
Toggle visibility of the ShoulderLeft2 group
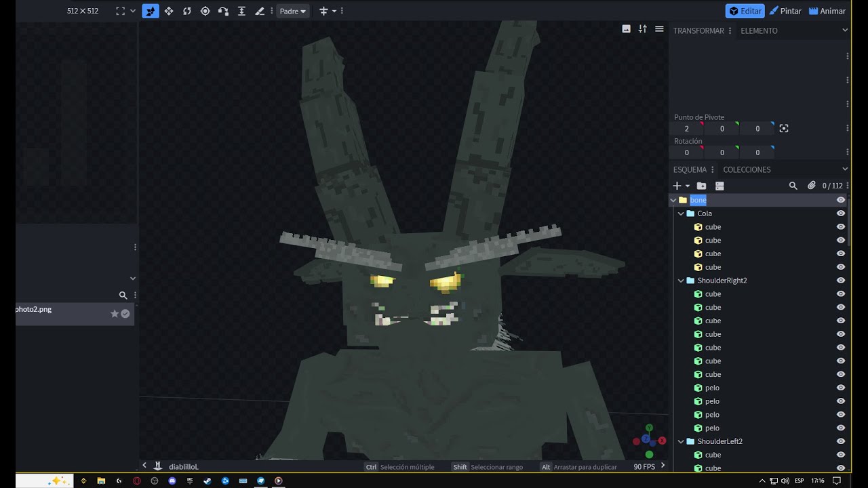tap(841, 441)
